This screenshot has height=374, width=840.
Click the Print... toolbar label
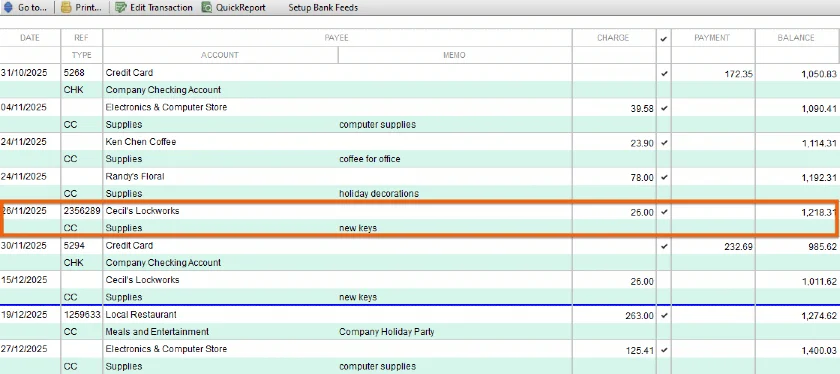(88, 8)
